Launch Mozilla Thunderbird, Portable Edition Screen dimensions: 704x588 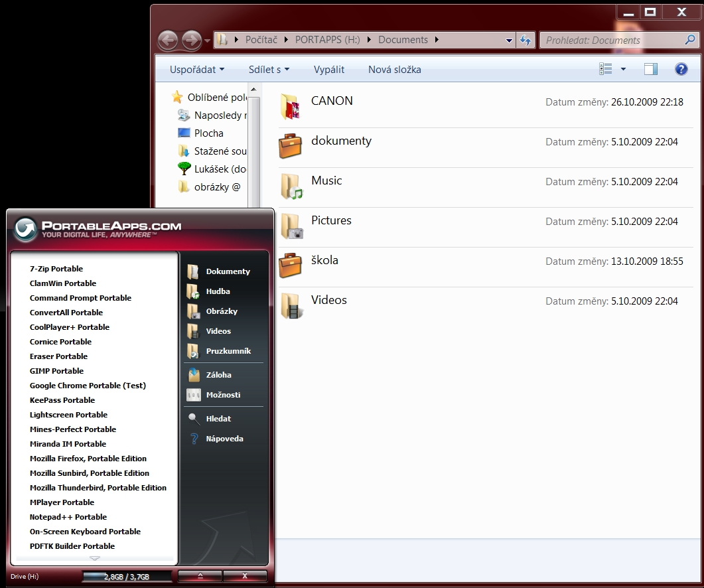98,488
